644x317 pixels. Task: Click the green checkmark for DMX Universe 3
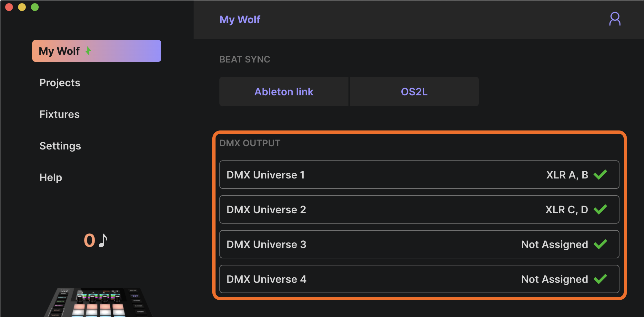[600, 244]
